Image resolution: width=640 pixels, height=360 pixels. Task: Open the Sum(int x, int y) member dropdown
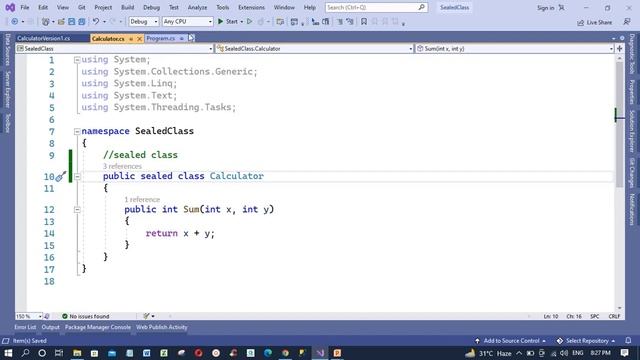point(515,49)
